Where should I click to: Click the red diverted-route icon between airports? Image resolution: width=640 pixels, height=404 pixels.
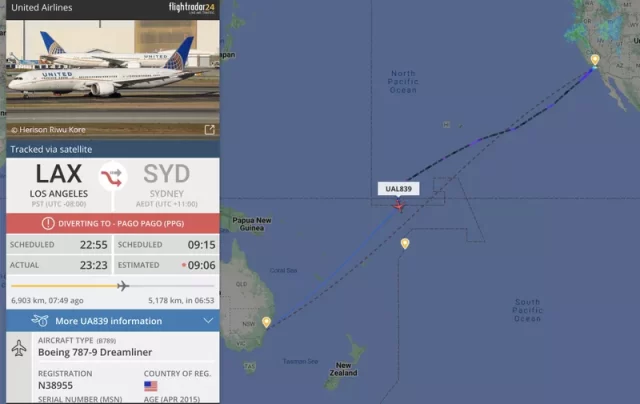click(x=112, y=177)
